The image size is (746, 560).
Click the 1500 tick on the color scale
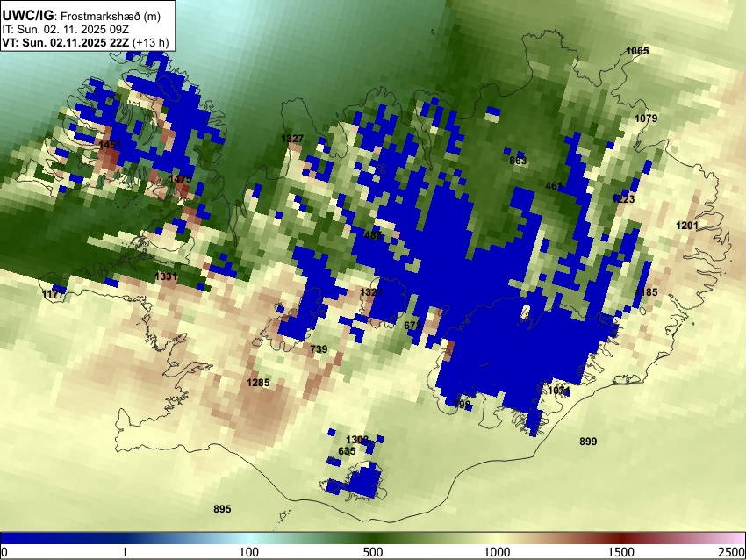621,552
